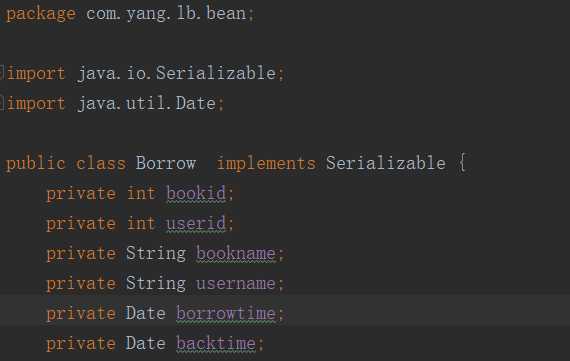Click the implements keyword

(266, 163)
